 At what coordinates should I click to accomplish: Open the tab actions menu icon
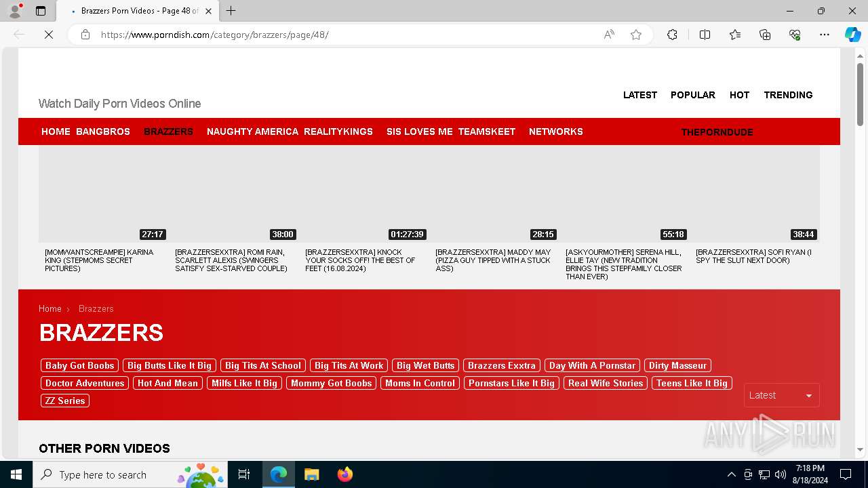point(41,11)
